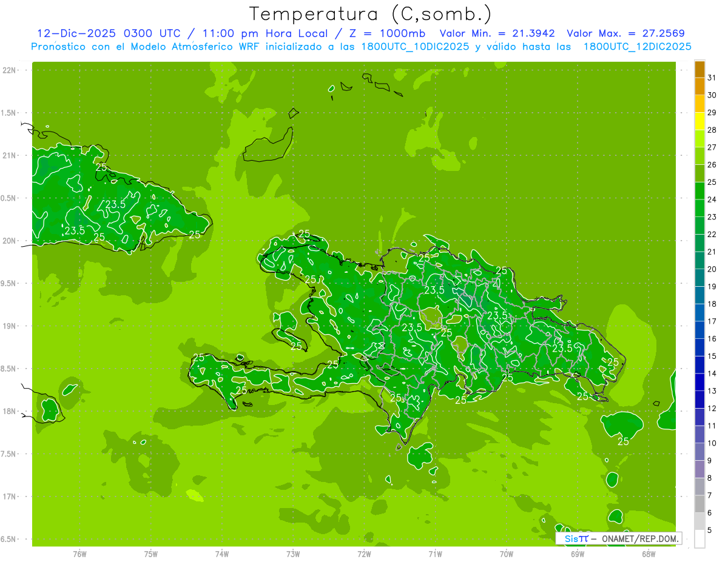The height and width of the screenshot is (562, 728).
Task: Click the color bar label '11'
Action: coord(712,426)
